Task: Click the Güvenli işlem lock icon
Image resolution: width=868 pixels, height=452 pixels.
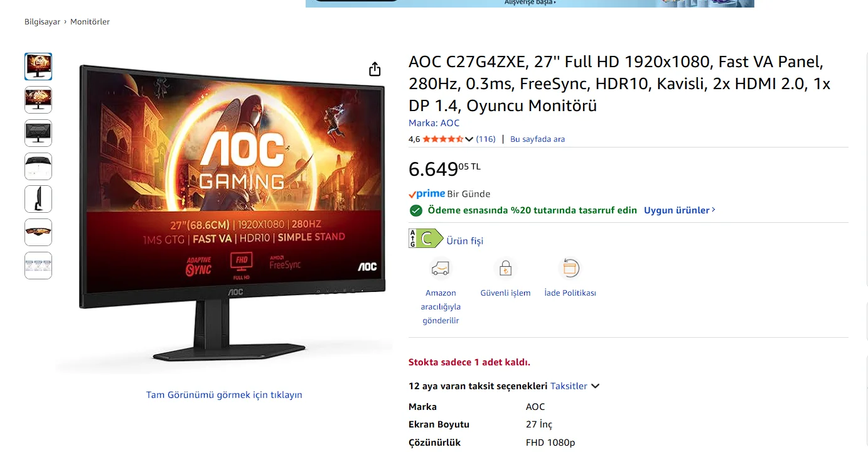Action: (x=505, y=269)
